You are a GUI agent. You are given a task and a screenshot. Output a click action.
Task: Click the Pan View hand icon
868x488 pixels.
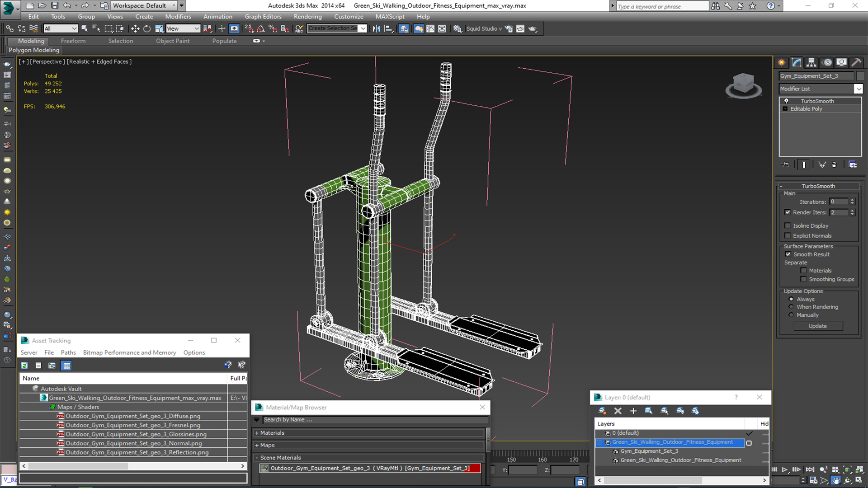pos(836,480)
